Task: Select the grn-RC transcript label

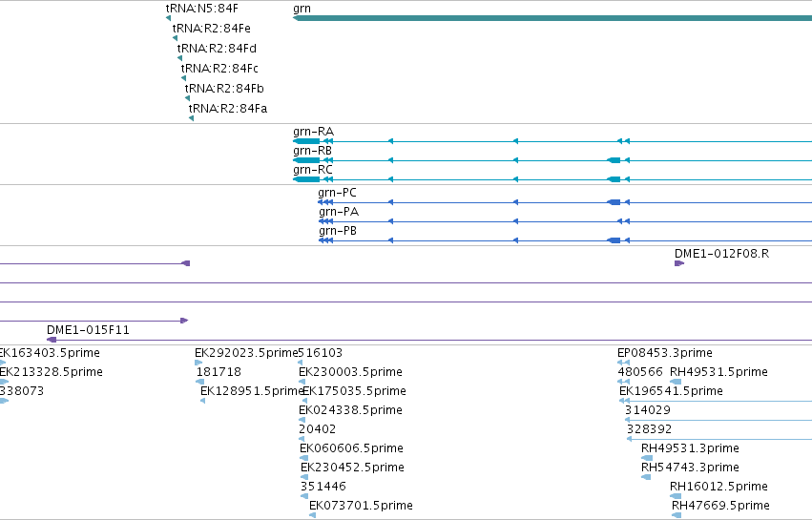Action: [x=313, y=170]
